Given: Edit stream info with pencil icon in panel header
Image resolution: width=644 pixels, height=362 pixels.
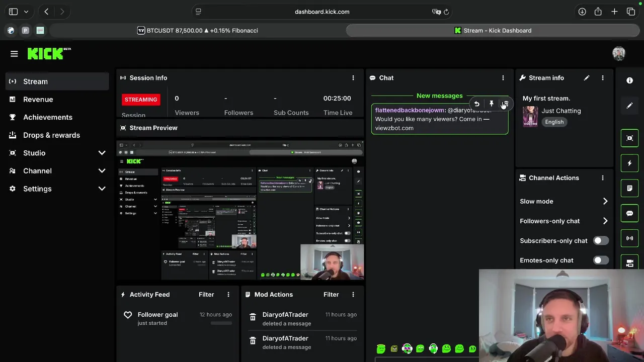Looking at the screenshot, I should click(x=586, y=78).
